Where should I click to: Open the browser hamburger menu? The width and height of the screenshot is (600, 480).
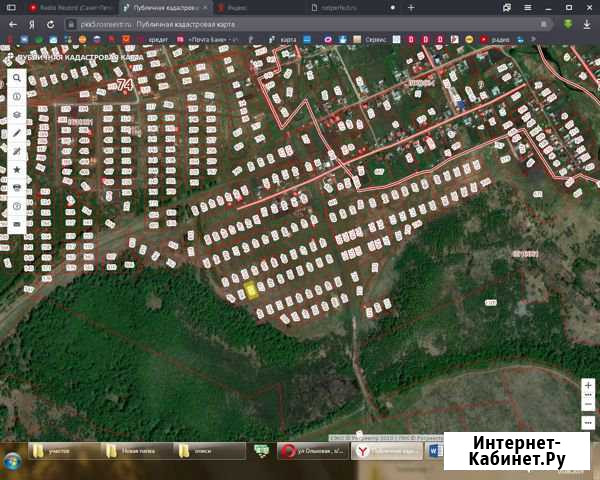coord(528,7)
